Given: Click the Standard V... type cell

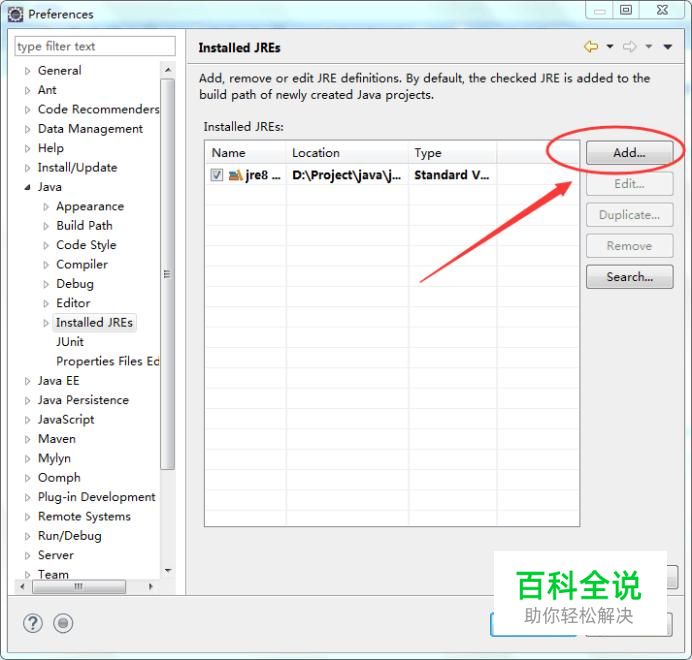Looking at the screenshot, I should [451, 175].
